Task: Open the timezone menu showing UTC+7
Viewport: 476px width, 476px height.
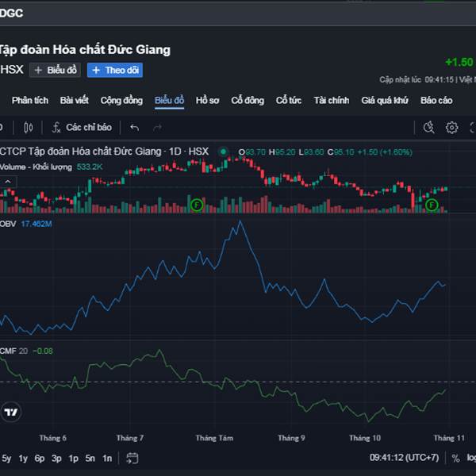Action: 404,458
